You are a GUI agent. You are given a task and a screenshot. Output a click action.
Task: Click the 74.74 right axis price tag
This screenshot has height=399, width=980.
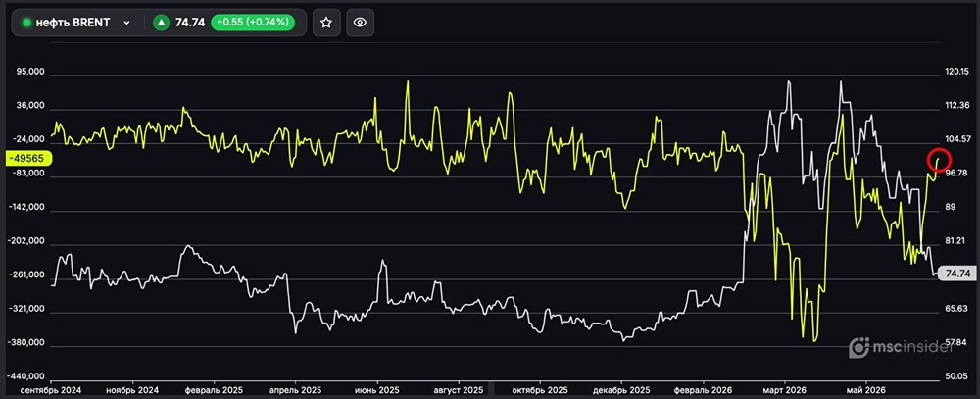coord(958,274)
